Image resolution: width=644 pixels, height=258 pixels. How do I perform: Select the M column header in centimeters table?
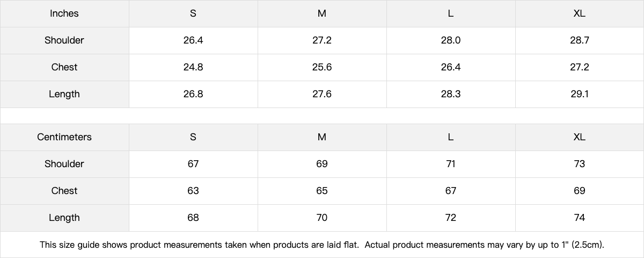click(x=322, y=137)
